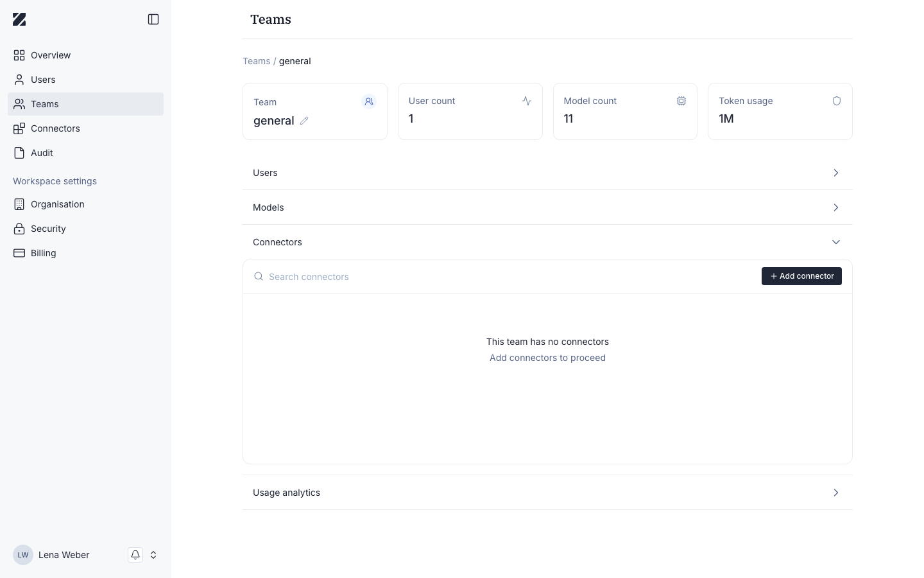Collapse the sidebar with the panel toggle icon
The image size is (924, 578).
pos(153,19)
